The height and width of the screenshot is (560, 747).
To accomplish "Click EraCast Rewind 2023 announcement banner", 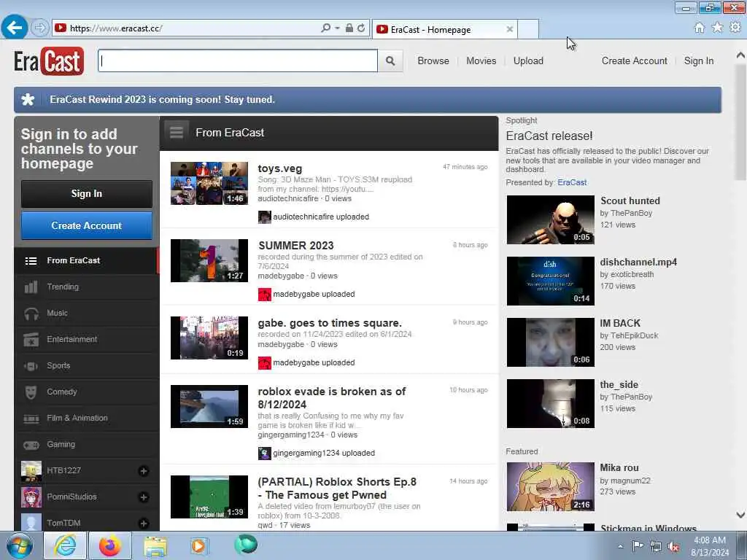I will point(368,100).
